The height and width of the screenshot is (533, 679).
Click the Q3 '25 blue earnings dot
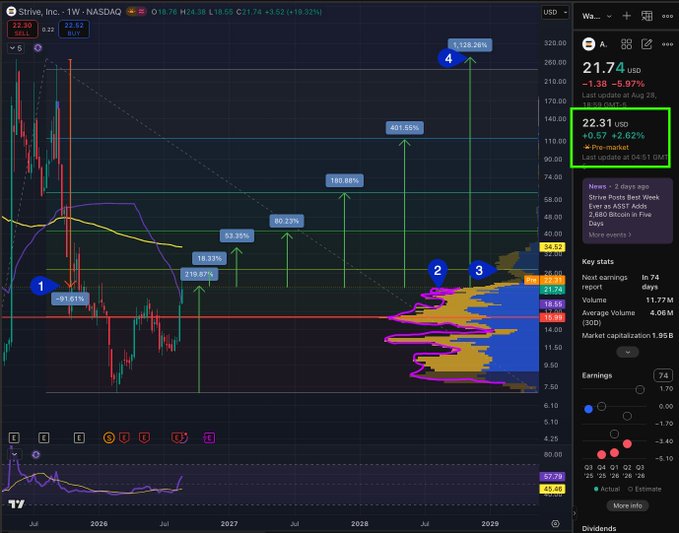pyautogui.click(x=588, y=409)
